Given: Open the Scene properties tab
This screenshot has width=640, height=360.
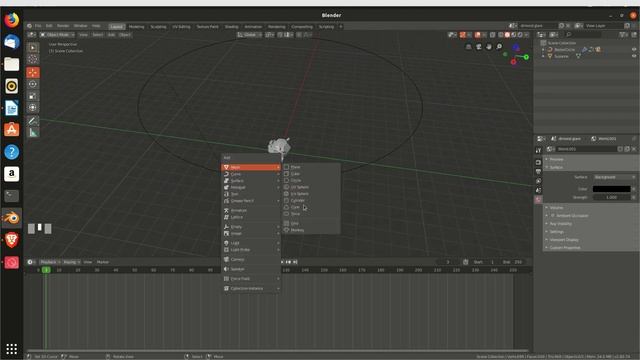Looking at the screenshot, I should pos(538,190).
